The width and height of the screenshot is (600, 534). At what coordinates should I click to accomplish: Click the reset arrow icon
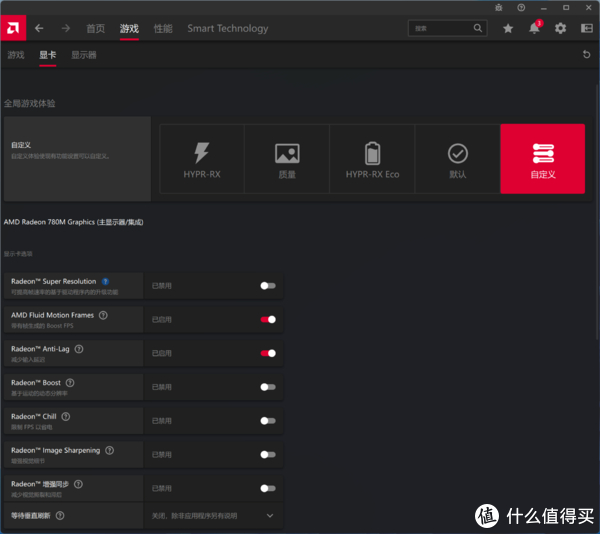click(x=586, y=54)
